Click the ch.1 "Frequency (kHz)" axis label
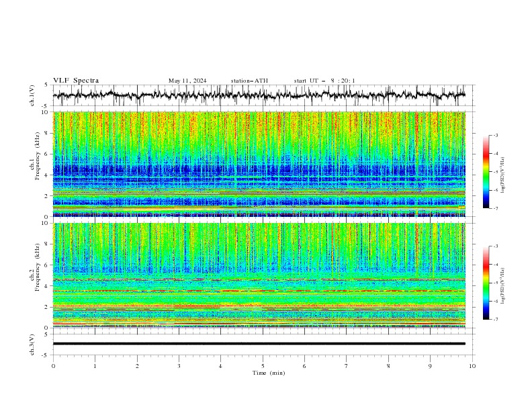This screenshot has height=411, width=532. [38, 154]
